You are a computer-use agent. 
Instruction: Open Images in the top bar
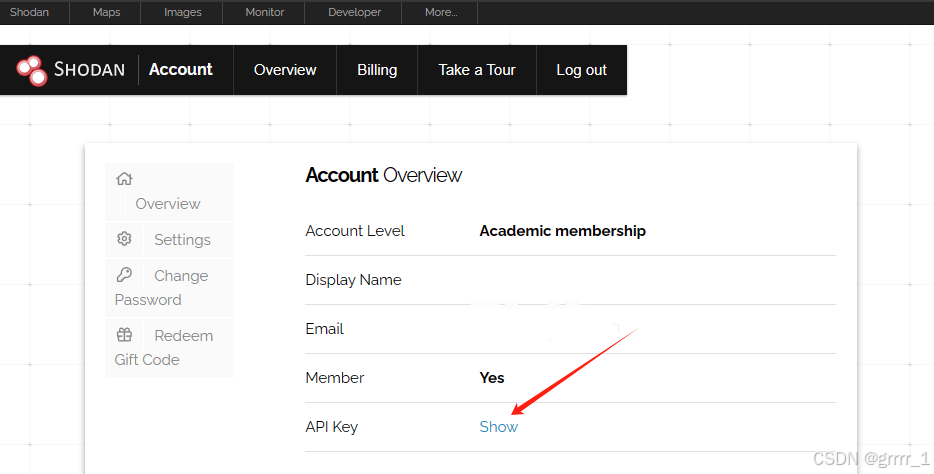click(182, 12)
